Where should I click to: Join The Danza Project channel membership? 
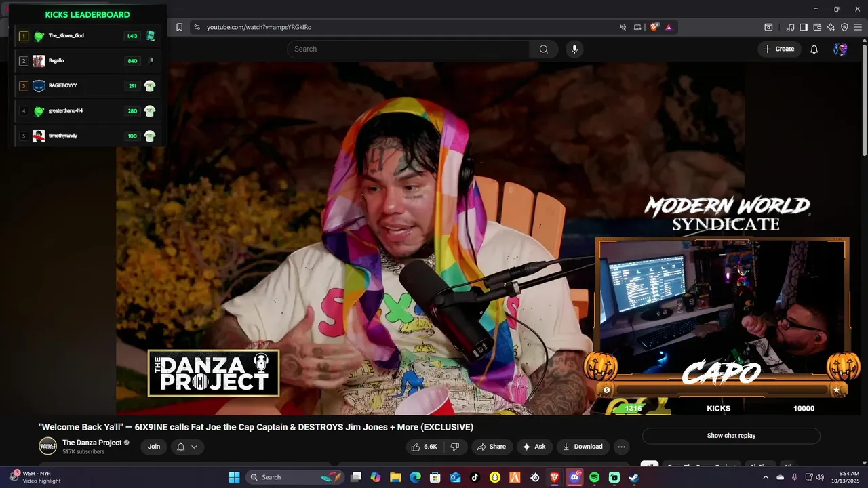[154, 447]
